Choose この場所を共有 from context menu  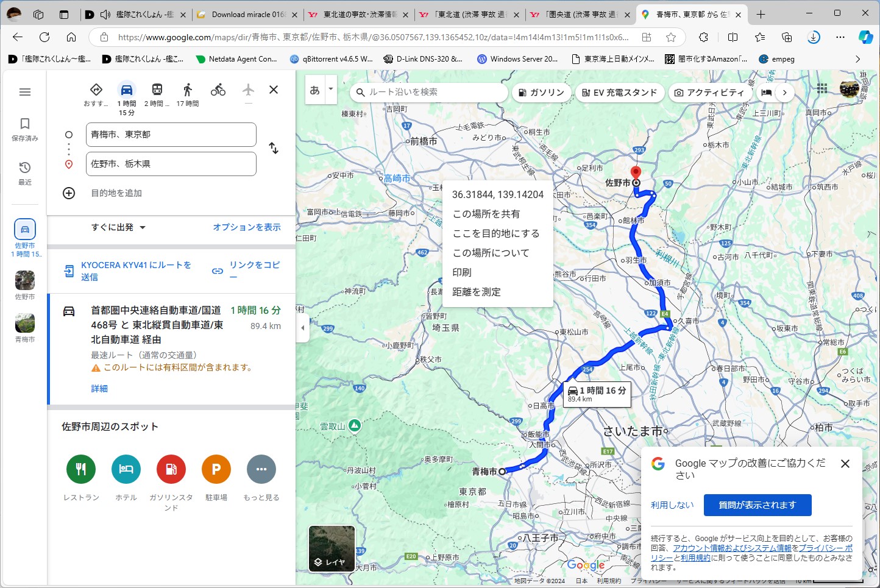pyautogui.click(x=486, y=214)
